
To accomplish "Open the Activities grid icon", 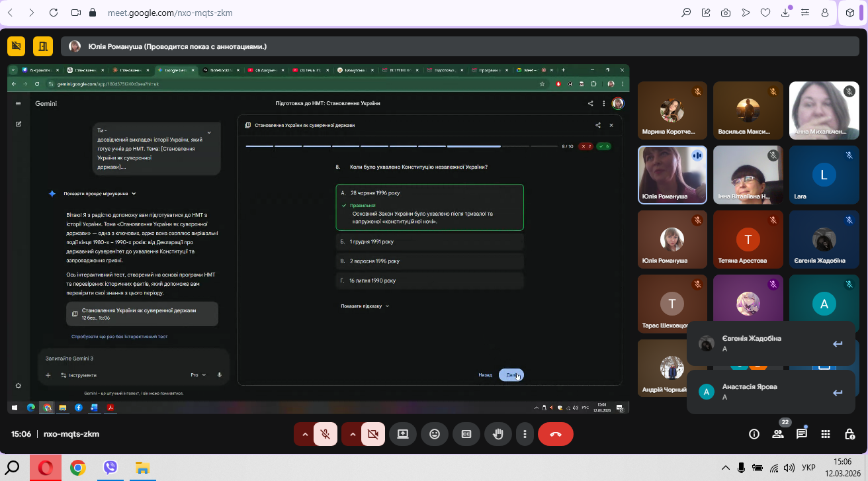I will click(x=825, y=434).
